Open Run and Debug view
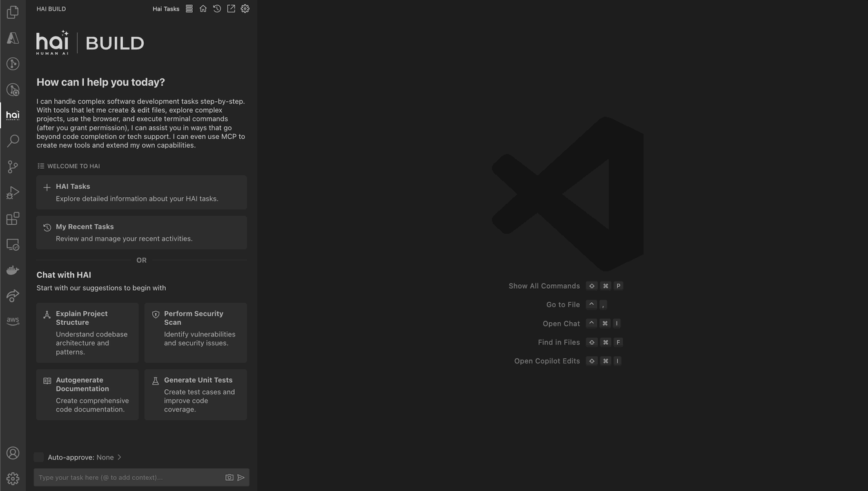This screenshot has width=868, height=491. coord(13,193)
